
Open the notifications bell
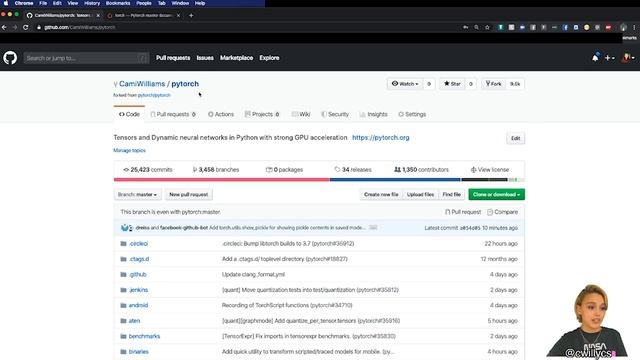(x=595, y=58)
